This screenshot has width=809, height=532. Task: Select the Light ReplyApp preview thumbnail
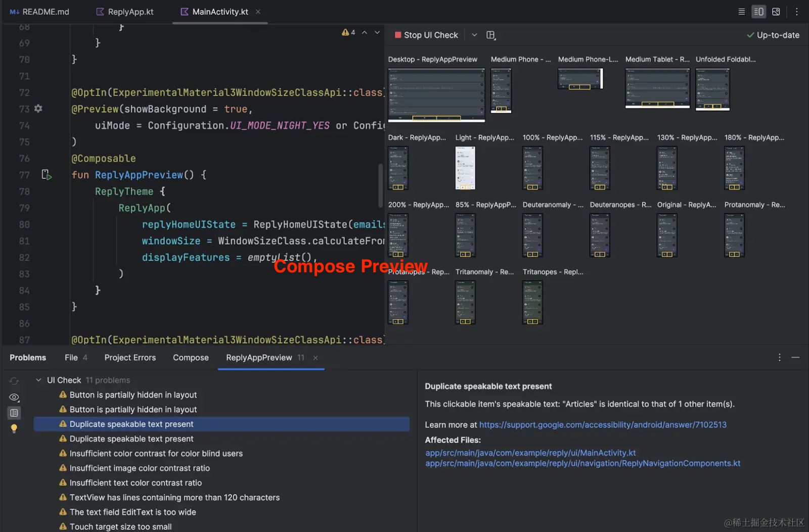(x=465, y=168)
